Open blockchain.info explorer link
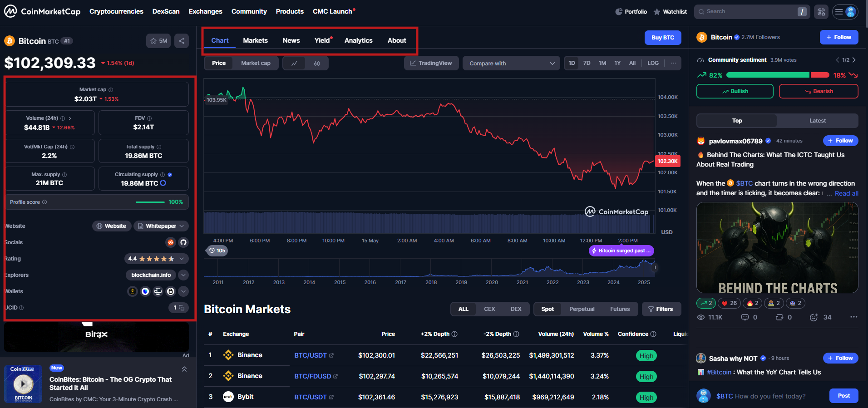Viewport: 868px width, 408px height. [x=151, y=275]
